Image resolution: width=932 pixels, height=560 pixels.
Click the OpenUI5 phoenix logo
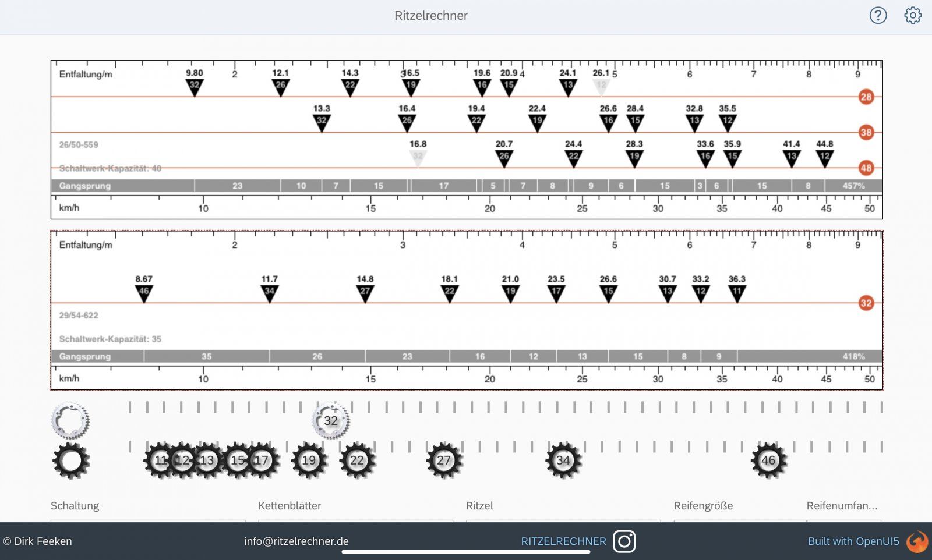(x=916, y=541)
